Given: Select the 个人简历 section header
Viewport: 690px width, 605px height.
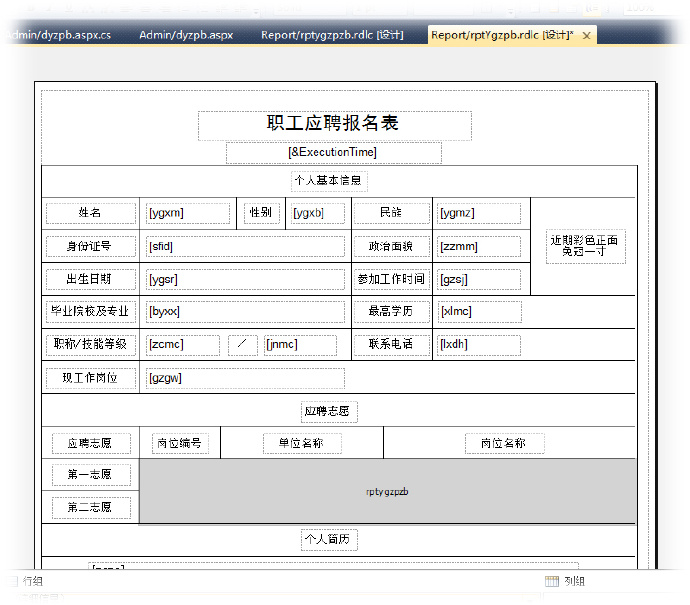Looking at the screenshot, I should 329,540.
